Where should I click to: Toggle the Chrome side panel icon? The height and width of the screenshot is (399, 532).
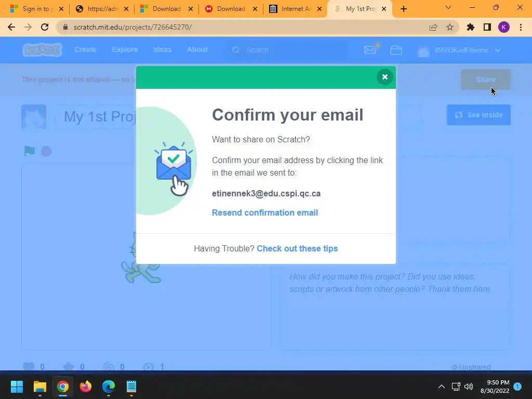487,27
